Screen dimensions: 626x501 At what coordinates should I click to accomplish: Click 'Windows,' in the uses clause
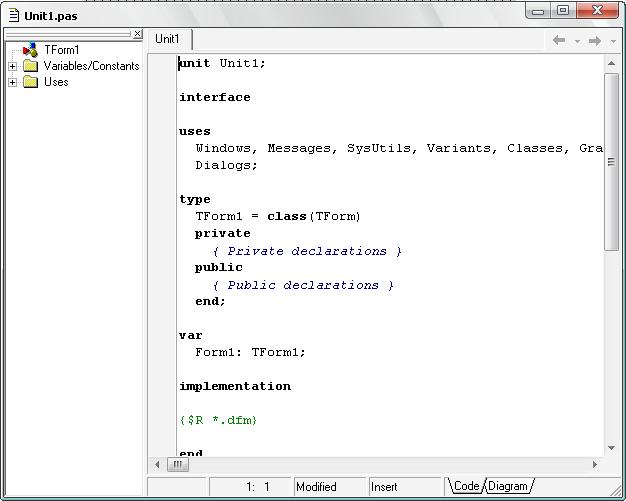(226, 148)
